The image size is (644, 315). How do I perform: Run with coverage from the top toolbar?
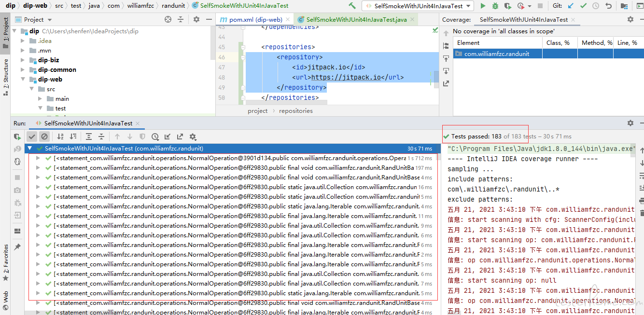pyautogui.click(x=508, y=6)
